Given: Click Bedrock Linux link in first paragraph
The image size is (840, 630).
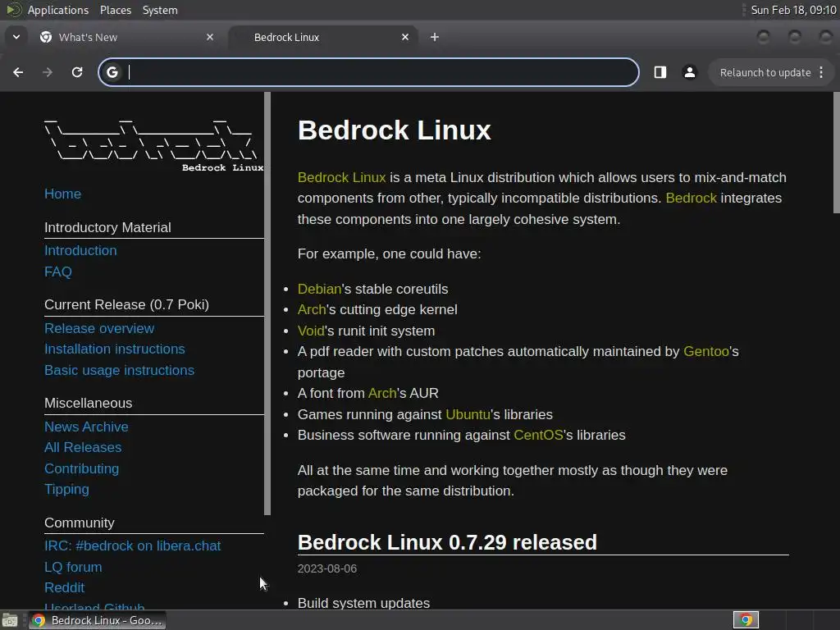Looking at the screenshot, I should [x=341, y=177].
